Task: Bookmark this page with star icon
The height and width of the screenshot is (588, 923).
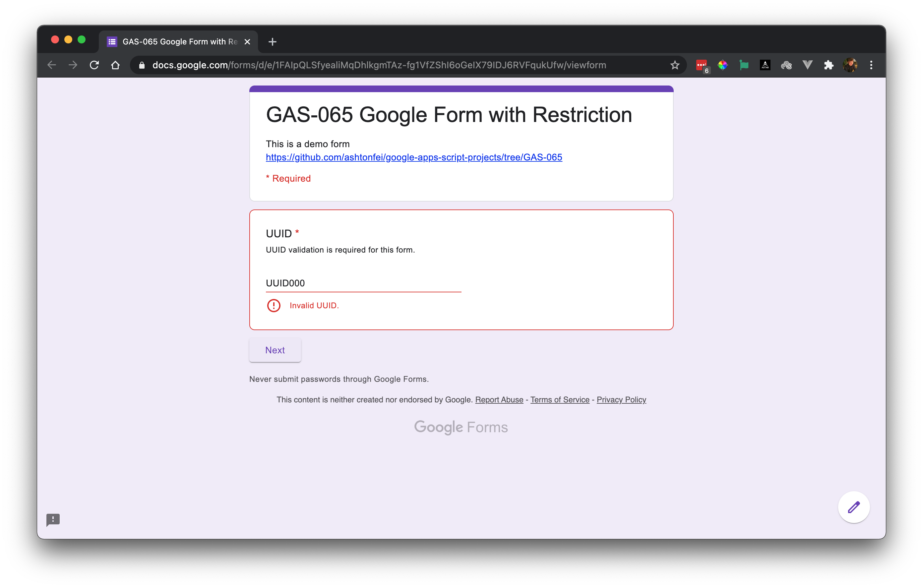Action: click(675, 65)
